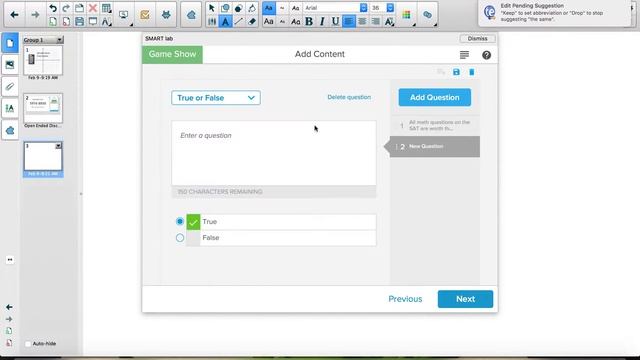Open page 1 thumbnail in Page Sorter
Viewport: 640px width, 360px height.
[43, 60]
